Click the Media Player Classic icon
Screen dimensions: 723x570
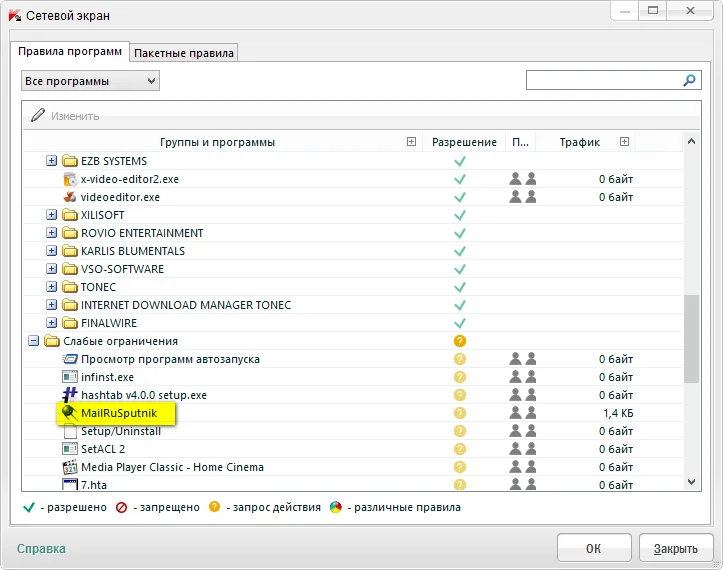(70, 467)
